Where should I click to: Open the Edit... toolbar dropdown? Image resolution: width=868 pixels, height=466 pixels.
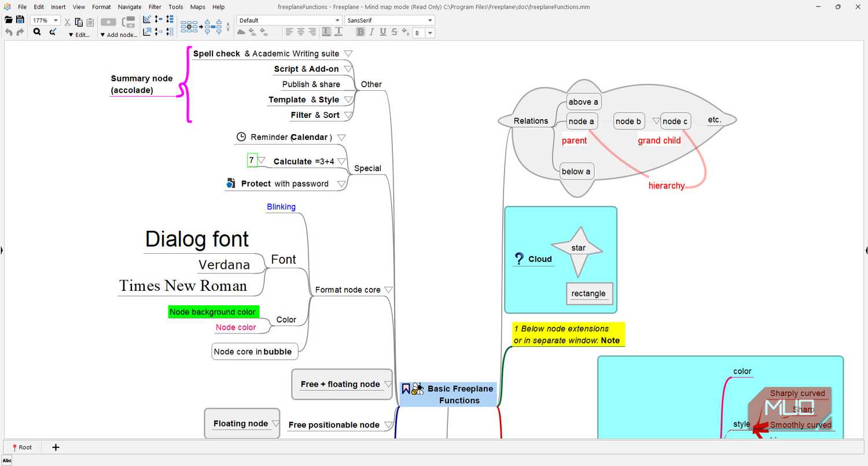pyautogui.click(x=79, y=35)
